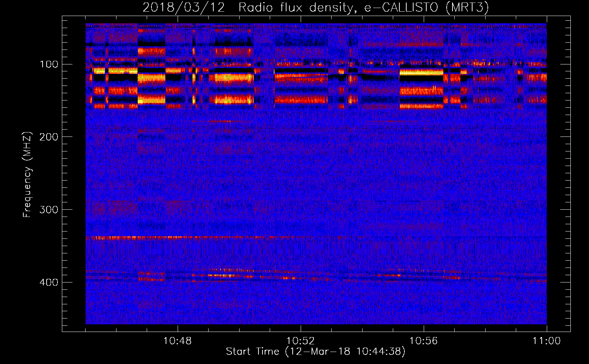Click the 'Start Time (12-Mar-18 10:44:38)' axis label
Image resolution: width=589 pixels, height=364 pixels.
click(316, 352)
